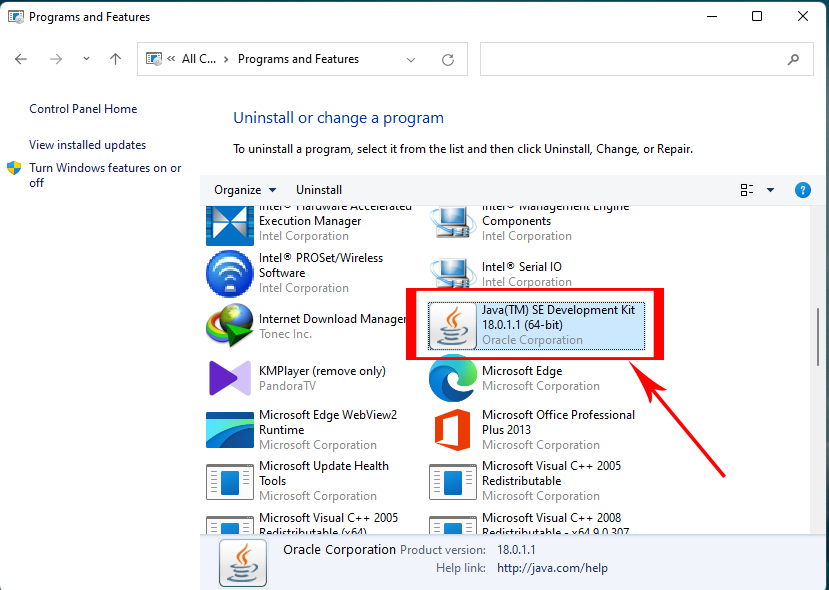
Task: Click Java icon in details pane
Action: tap(243, 563)
